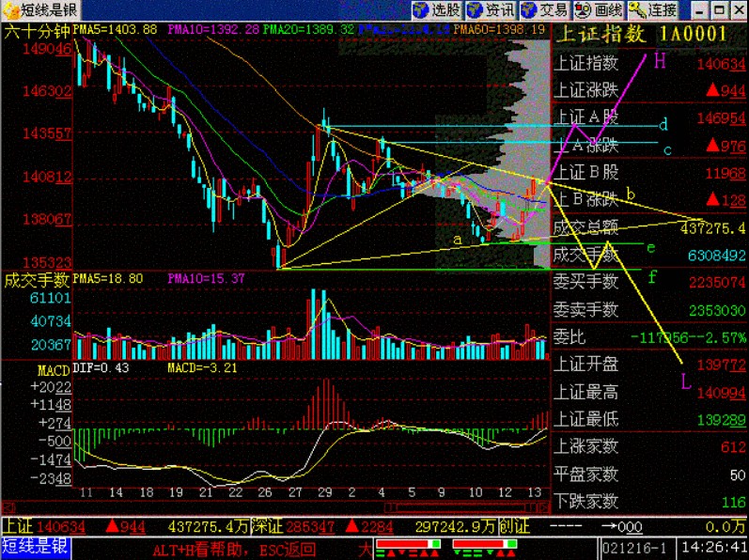This screenshot has height=560, width=749.
Task: Click the 连接 connect button with key icon
Action: 653,9
